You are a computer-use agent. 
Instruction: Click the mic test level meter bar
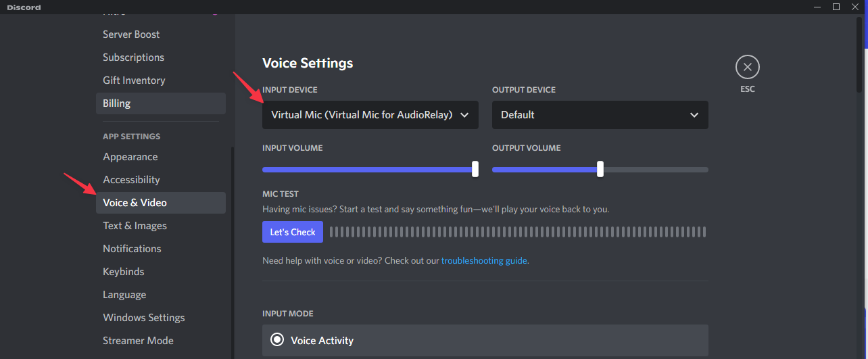click(517, 232)
